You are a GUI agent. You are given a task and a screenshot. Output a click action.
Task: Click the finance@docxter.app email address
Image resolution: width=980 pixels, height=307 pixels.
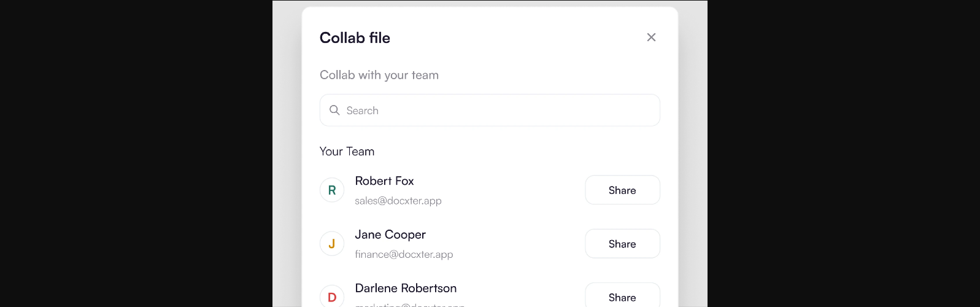pyautogui.click(x=404, y=254)
